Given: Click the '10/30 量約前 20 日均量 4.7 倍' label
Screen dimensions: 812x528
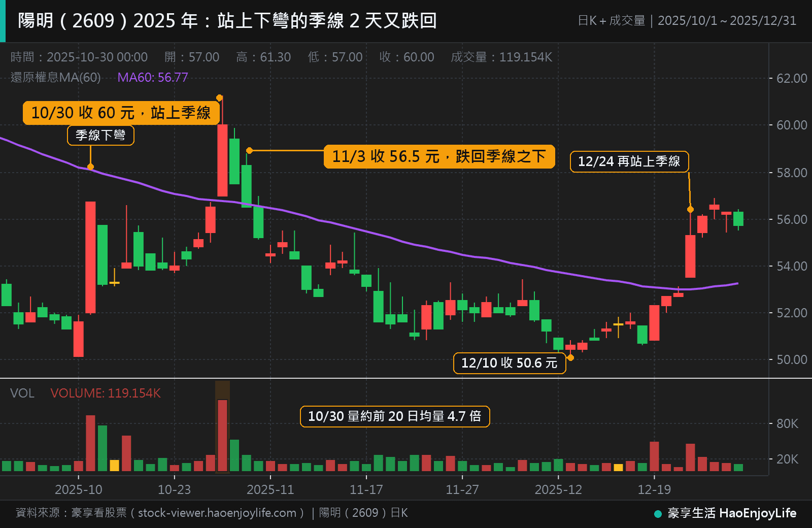Looking at the screenshot, I should 395,416.
